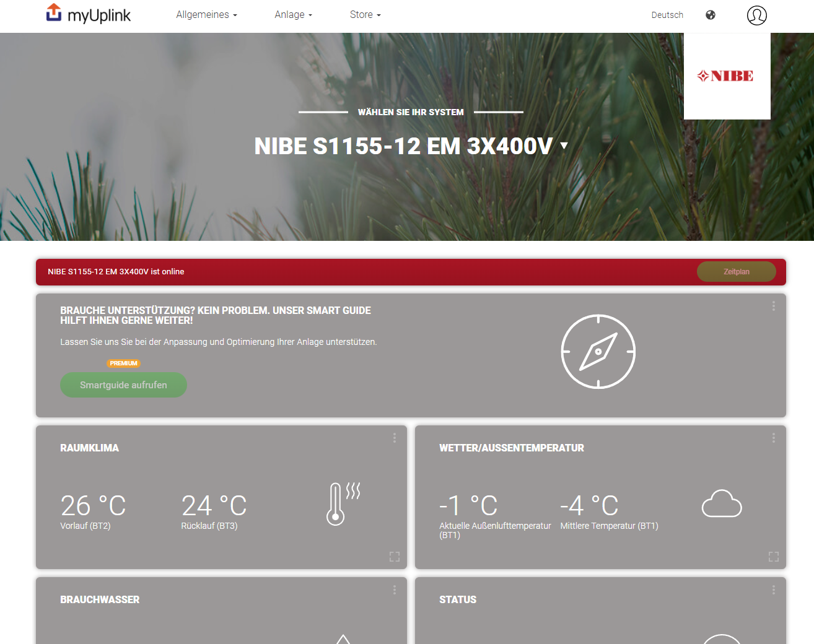
Task: Click the Deutsch language selector
Action: click(x=667, y=15)
